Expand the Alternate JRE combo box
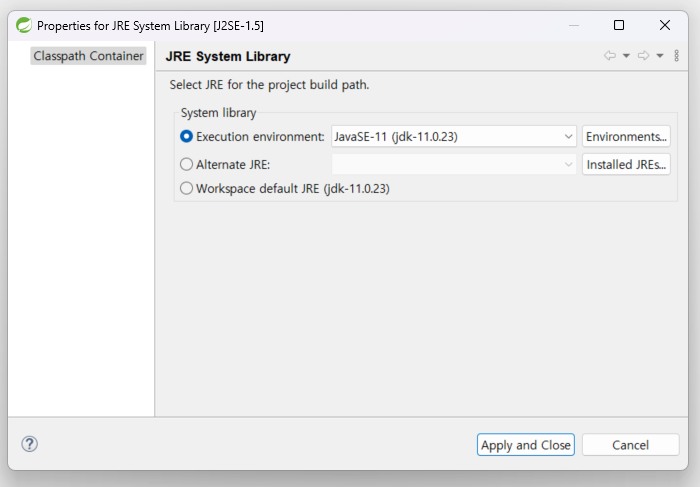 [x=454, y=164]
